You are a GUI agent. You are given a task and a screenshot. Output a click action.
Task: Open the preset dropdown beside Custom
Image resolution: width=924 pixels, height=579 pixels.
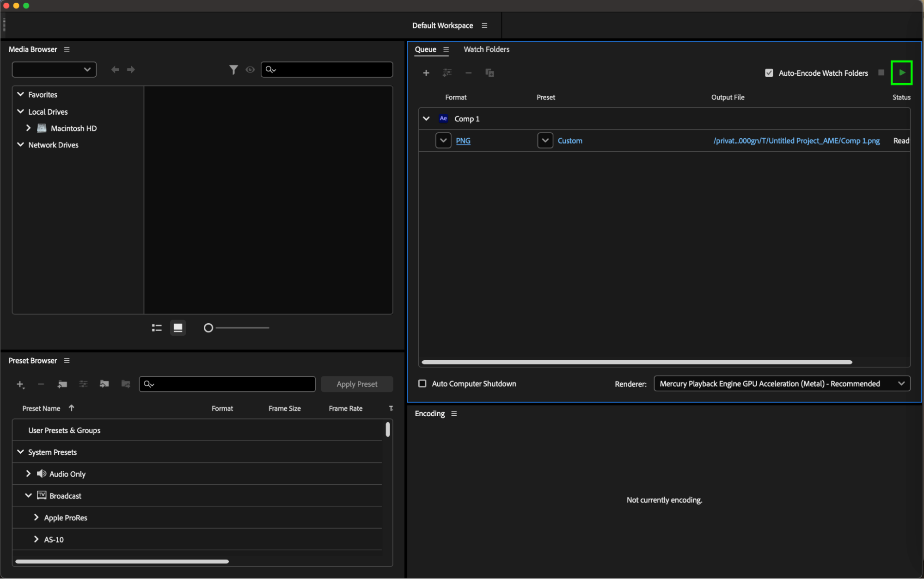(x=545, y=140)
